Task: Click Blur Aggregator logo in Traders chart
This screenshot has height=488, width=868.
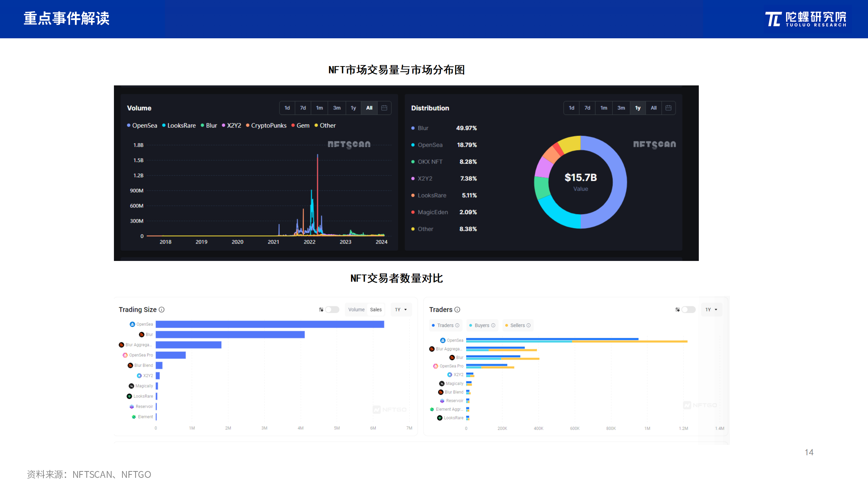Action: pos(432,349)
